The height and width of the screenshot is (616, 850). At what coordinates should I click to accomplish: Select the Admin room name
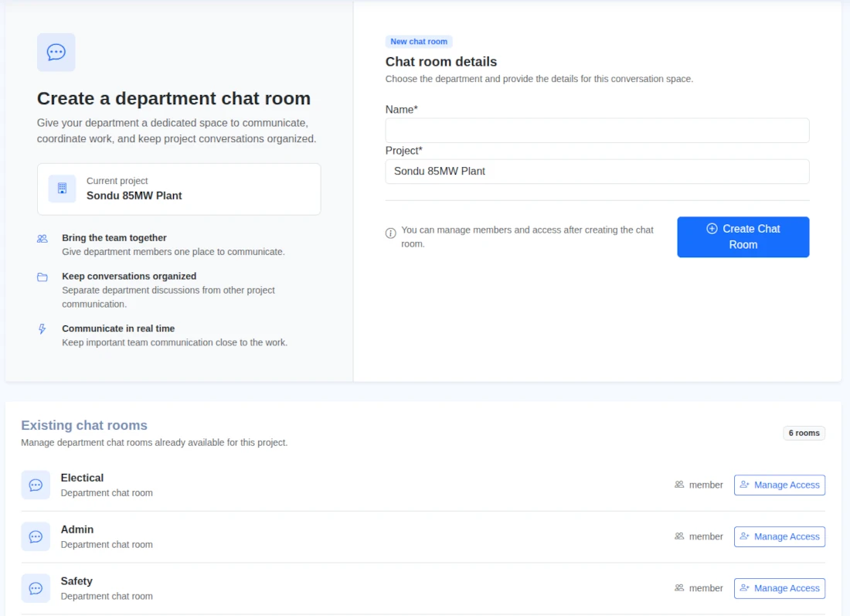[77, 529]
